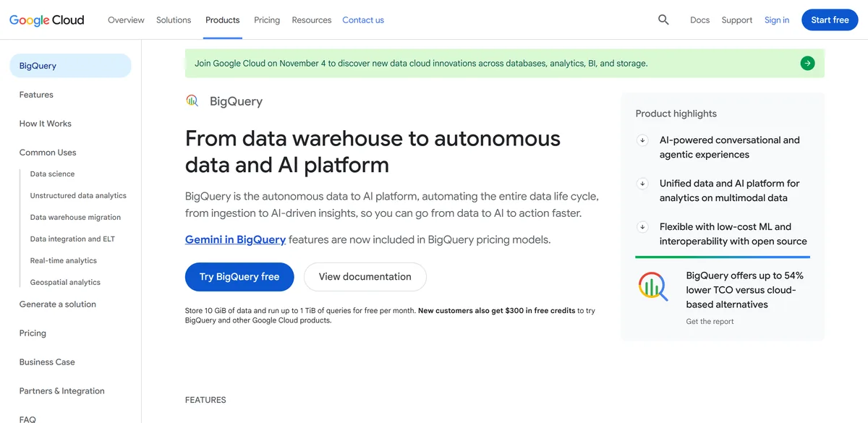Screen dimensions: 868x423
Task: Click the main headline about autonomous data platform
Action: coord(373,151)
